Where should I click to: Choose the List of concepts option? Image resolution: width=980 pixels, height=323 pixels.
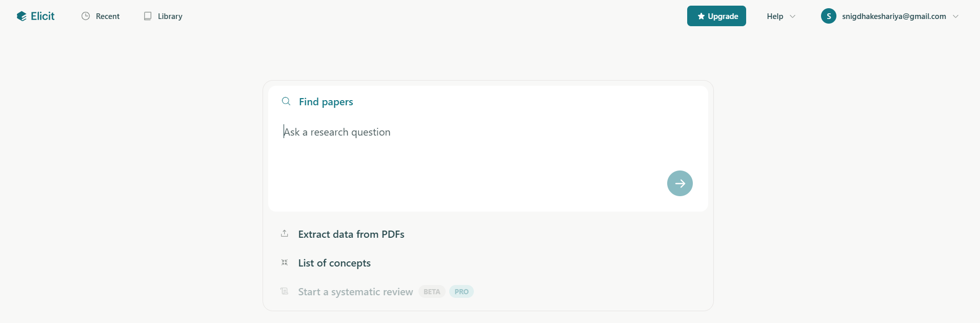[334, 263]
